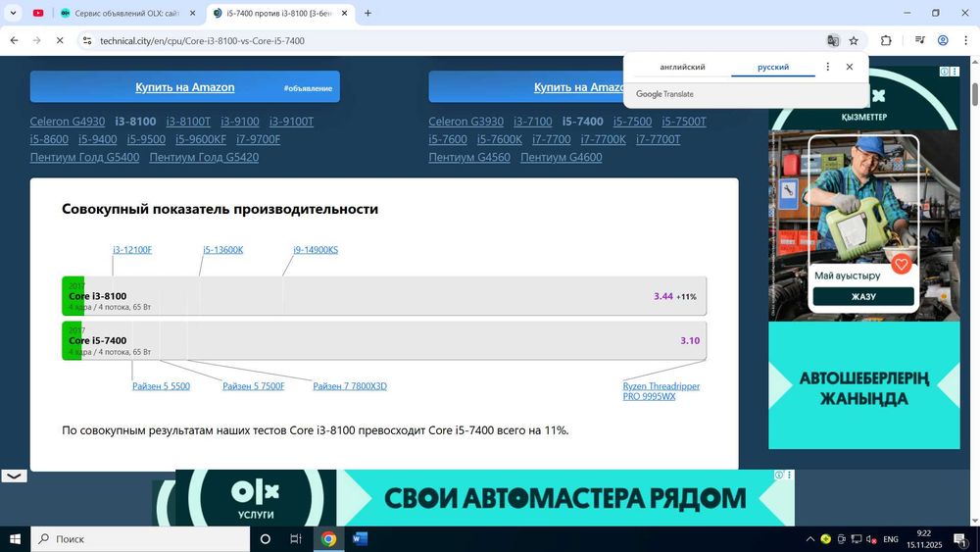
Task: Open the i7-9700F link
Action: 258,139
